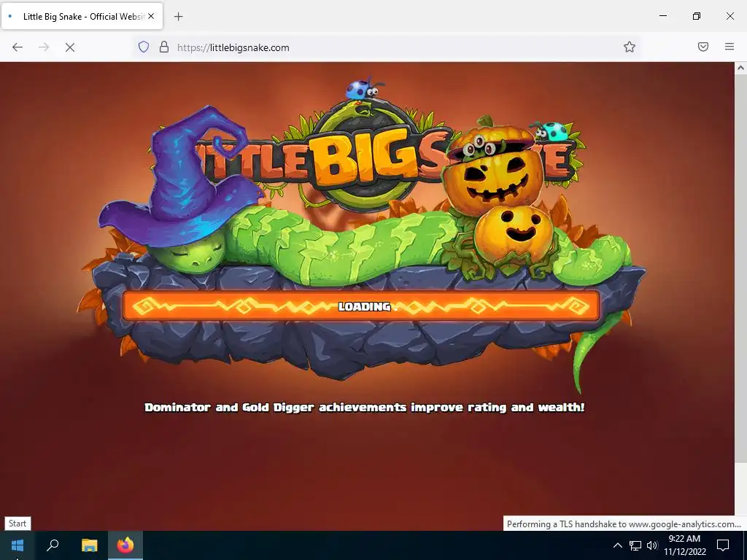Bookmark this page with the star
This screenshot has height=560, width=747.
pyautogui.click(x=630, y=47)
